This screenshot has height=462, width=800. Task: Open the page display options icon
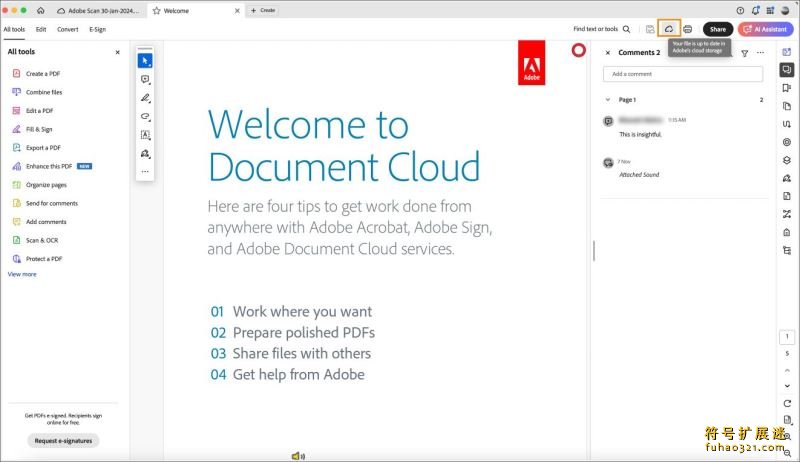click(x=787, y=420)
